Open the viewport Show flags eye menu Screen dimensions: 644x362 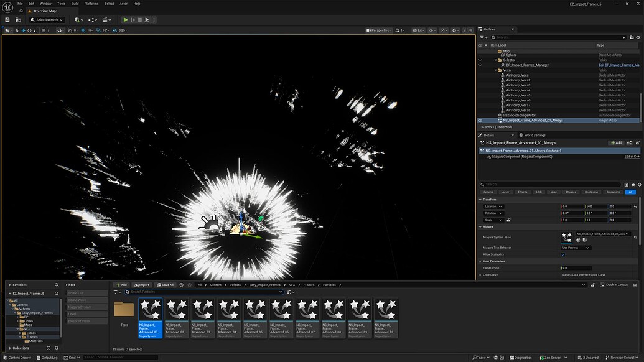(x=432, y=30)
